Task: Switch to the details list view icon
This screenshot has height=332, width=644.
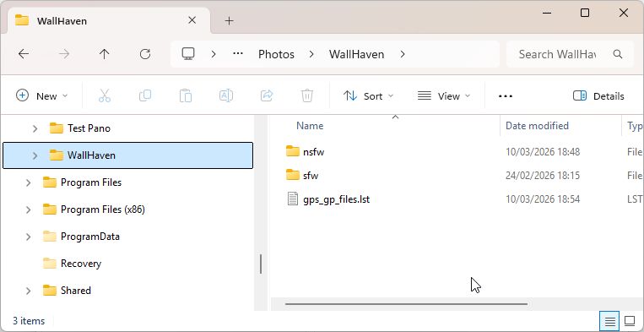Action: click(x=610, y=321)
